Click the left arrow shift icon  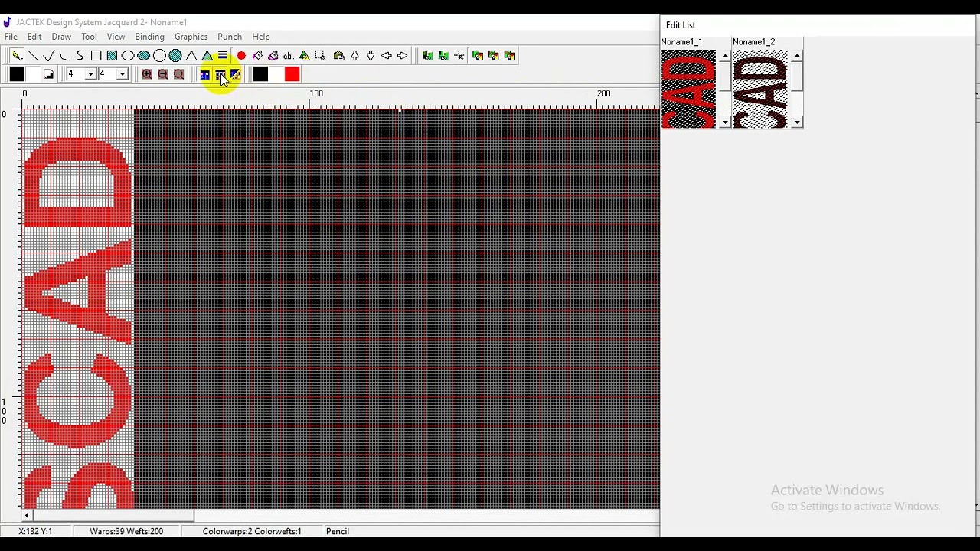coord(387,55)
